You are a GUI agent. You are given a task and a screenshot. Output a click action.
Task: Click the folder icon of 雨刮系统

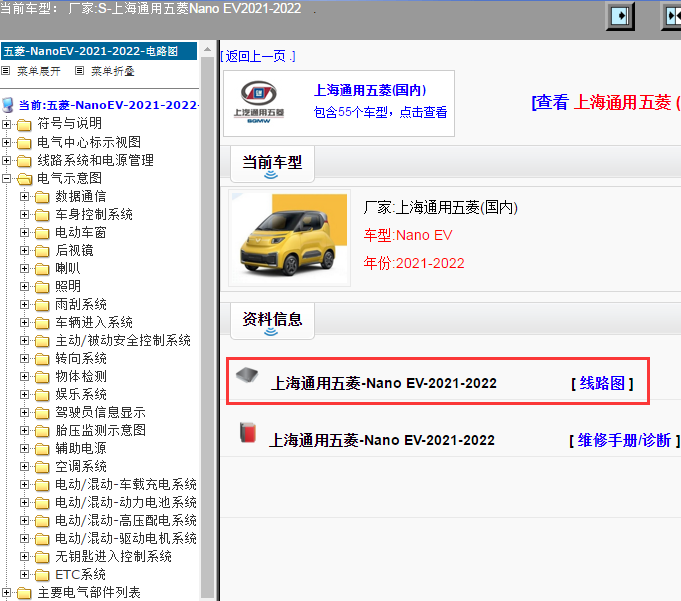point(42,305)
